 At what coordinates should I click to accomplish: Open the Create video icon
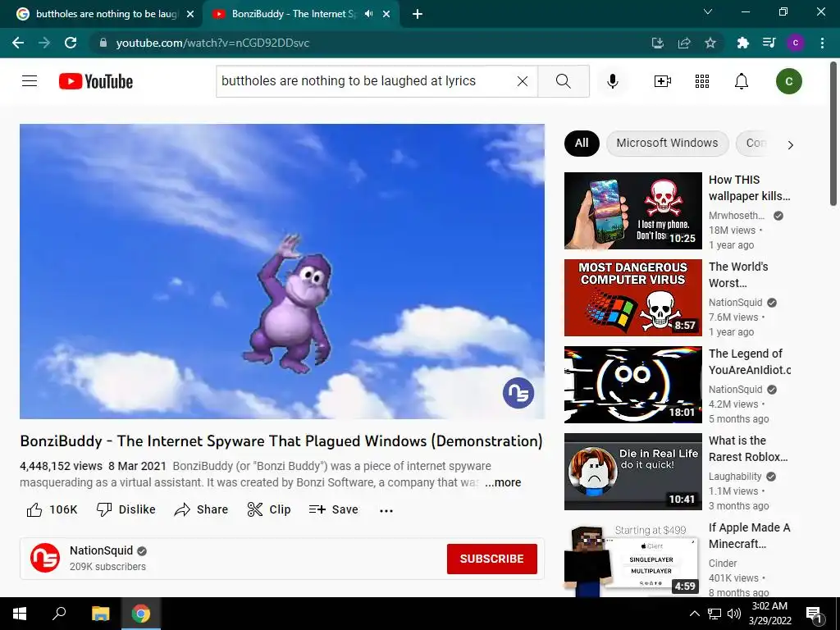click(x=663, y=81)
